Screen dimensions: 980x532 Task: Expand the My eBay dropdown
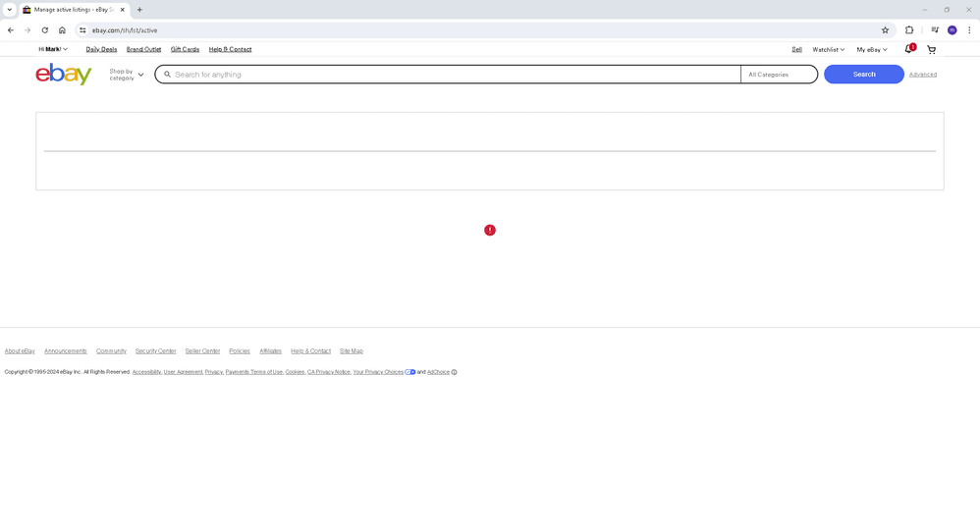pos(872,49)
